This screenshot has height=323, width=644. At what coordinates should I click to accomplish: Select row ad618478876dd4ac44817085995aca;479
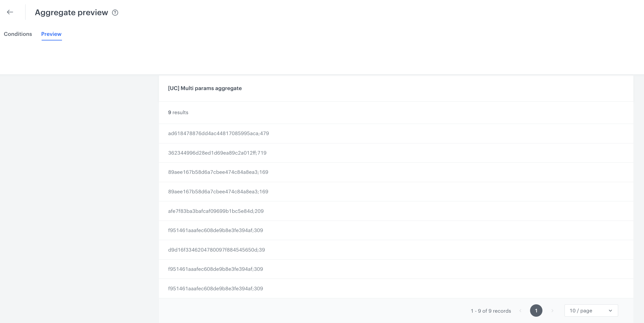[x=396, y=133]
